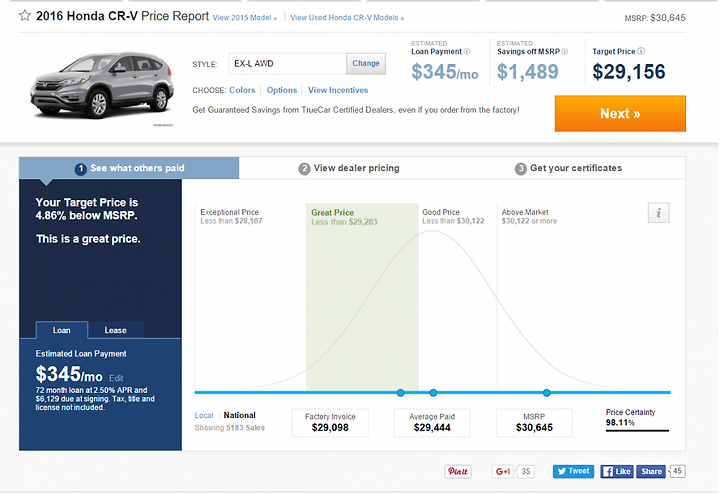The height and width of the screenshot is (495, 720).
Task: Edit the estimated loan payment
Action: (116, 378)
